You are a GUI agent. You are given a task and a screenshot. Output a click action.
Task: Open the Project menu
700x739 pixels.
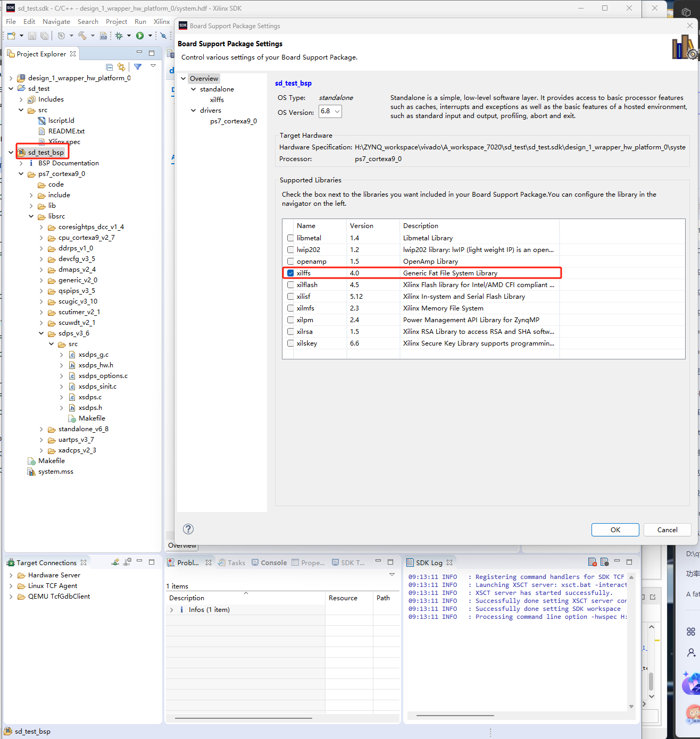point(116,22)
